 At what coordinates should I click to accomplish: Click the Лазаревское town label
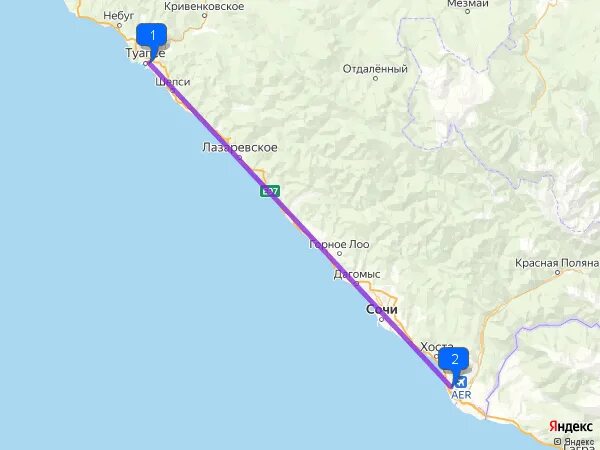(240, 147)
